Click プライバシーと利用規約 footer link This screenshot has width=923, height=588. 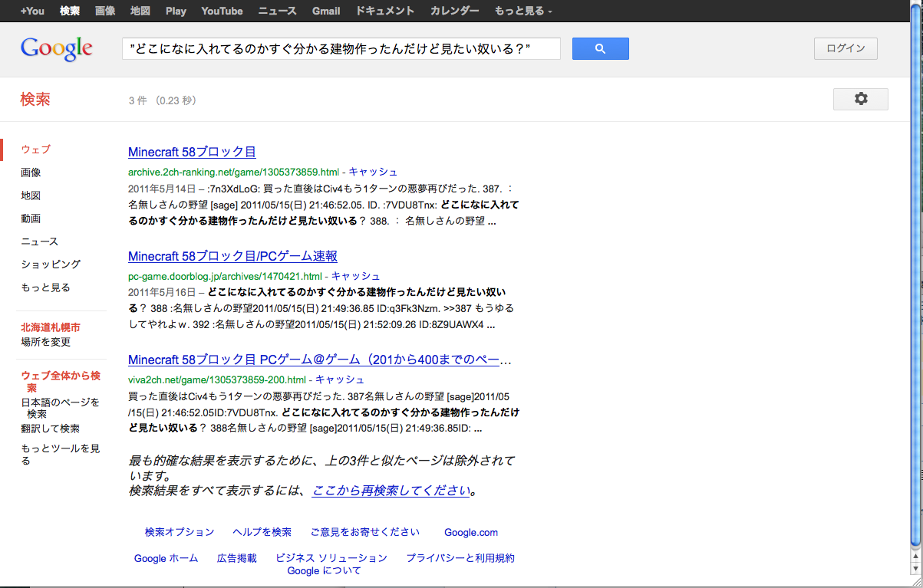pyautogui.click(x=460, y=558)
